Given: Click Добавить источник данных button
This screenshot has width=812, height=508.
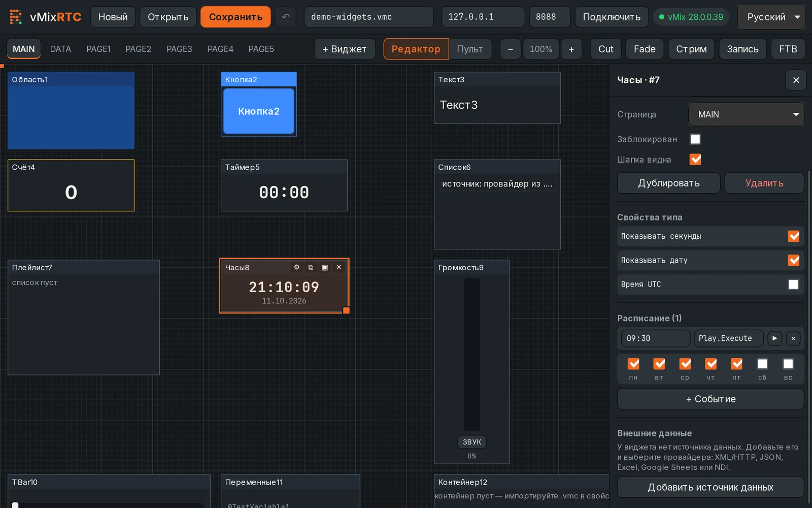Looking at the screenshot, I should (x=710, y=487).
